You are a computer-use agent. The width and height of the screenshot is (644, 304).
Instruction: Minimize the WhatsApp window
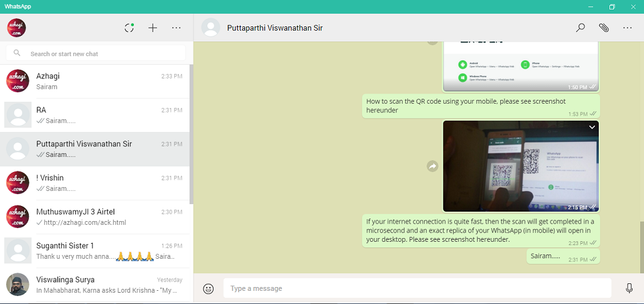591,6
